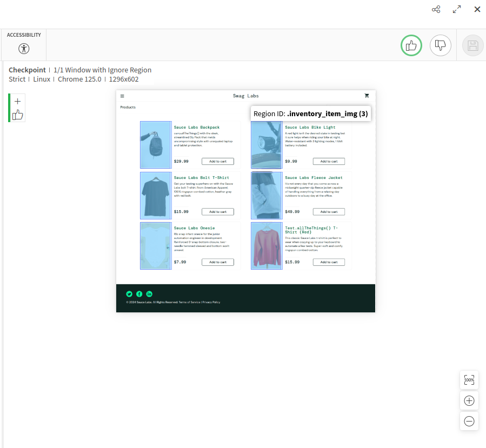Screen dimensions: 486x448
Task: Click the Twitter footer icon
Action: pyautogui.click(x=129, y=294)
